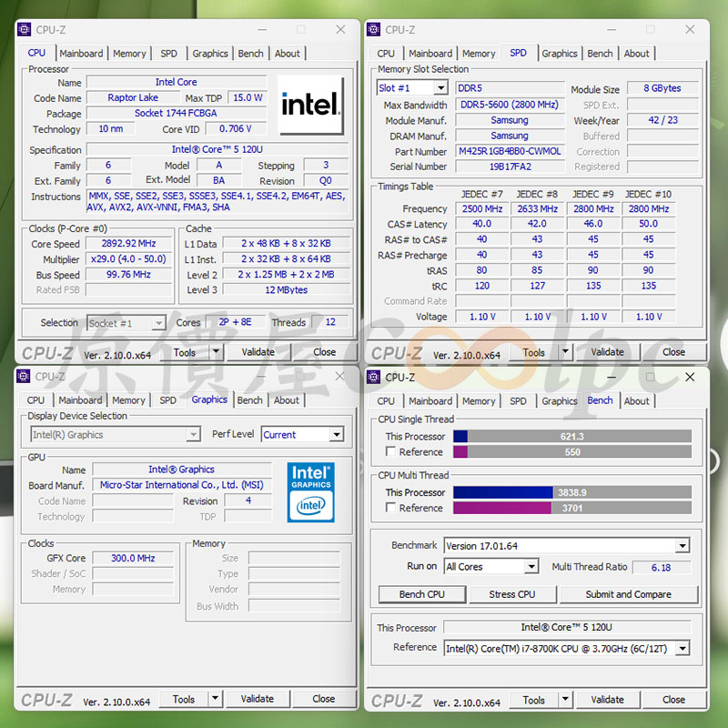Switch to Mainboard tab in the CPU window
The width and height of the screenshot is (728, 728).
(81, 54)
